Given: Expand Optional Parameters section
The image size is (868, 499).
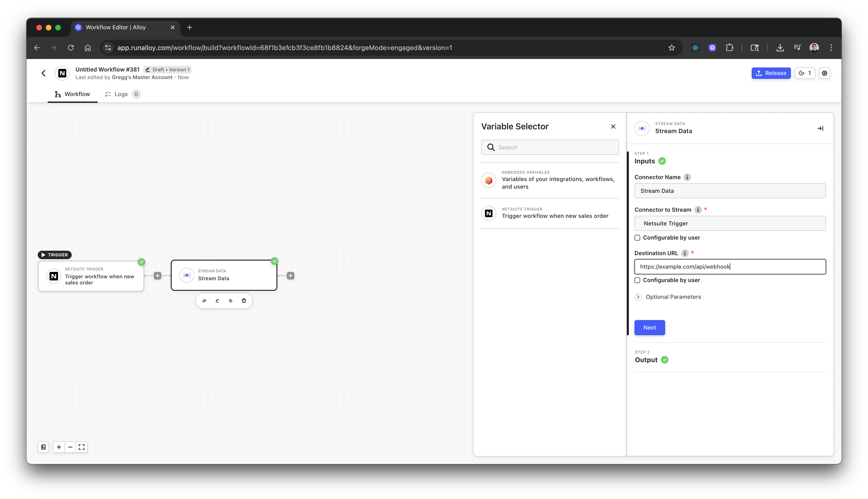Looking at the screenshot, I should [x=638, y=297].
